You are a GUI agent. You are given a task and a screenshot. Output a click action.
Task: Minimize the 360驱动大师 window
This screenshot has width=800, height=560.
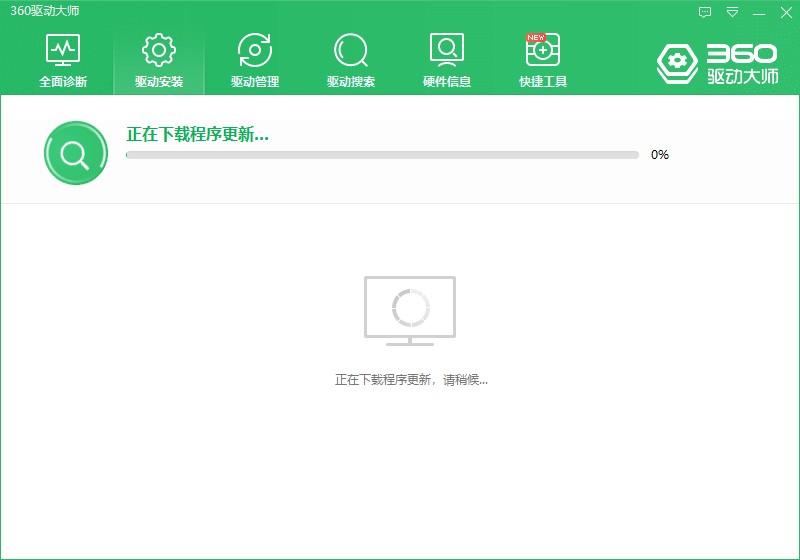point(759,12)
